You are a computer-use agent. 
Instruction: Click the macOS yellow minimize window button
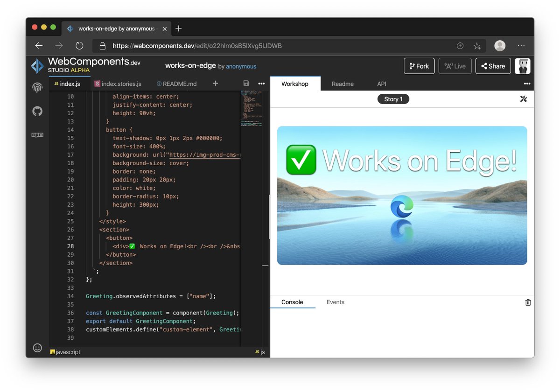[44, 27]
